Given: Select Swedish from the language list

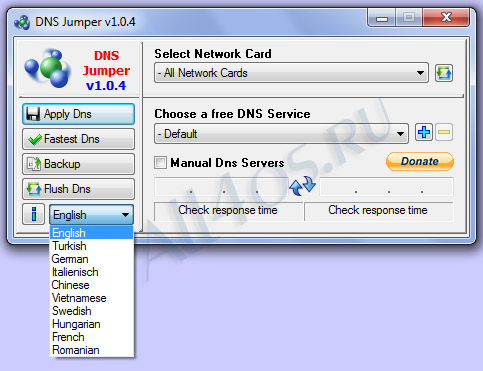Looking at the screenshot, I should (91, 311).
